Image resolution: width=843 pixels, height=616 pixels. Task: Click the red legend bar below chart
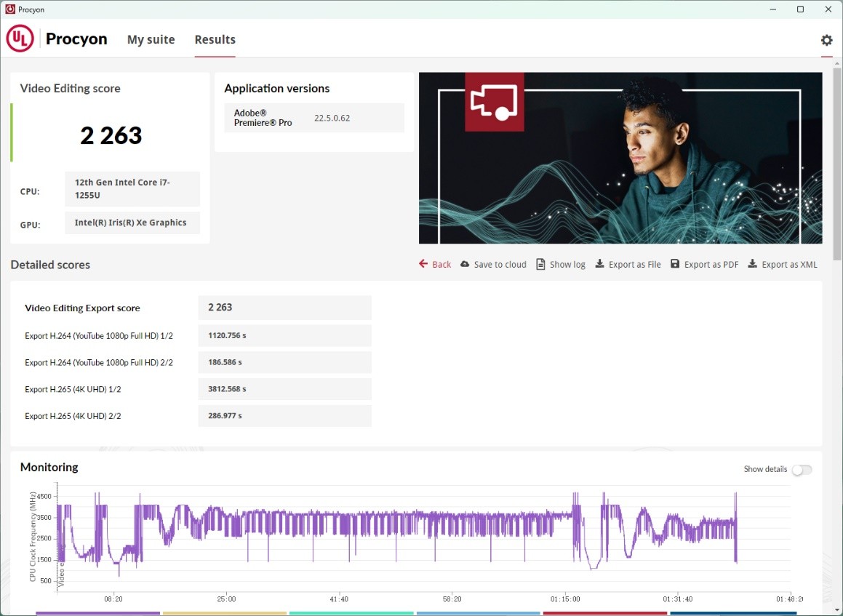click(x=605, y=613)
